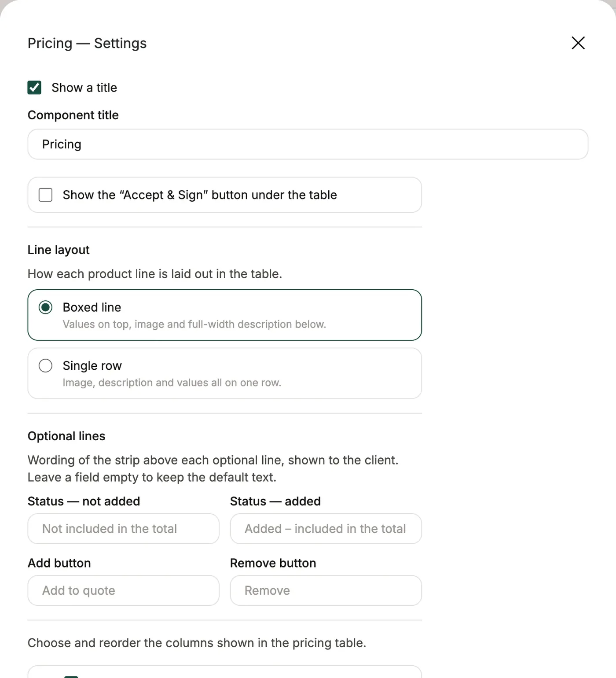This screenshot has width=616, height=678.
Task: Uncheck the Show a title checkbox
Action: 34,88
